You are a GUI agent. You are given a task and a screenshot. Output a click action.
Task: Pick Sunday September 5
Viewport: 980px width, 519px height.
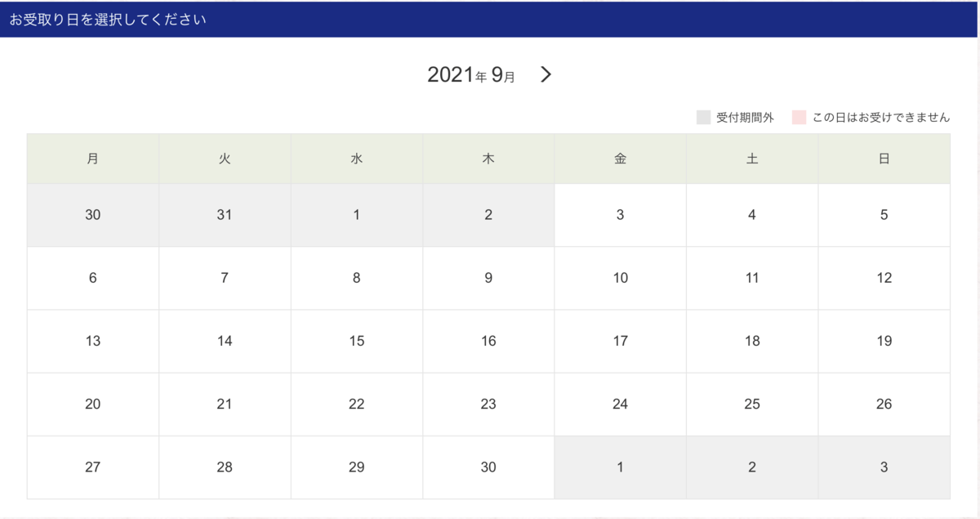click(x=884, y=215)
